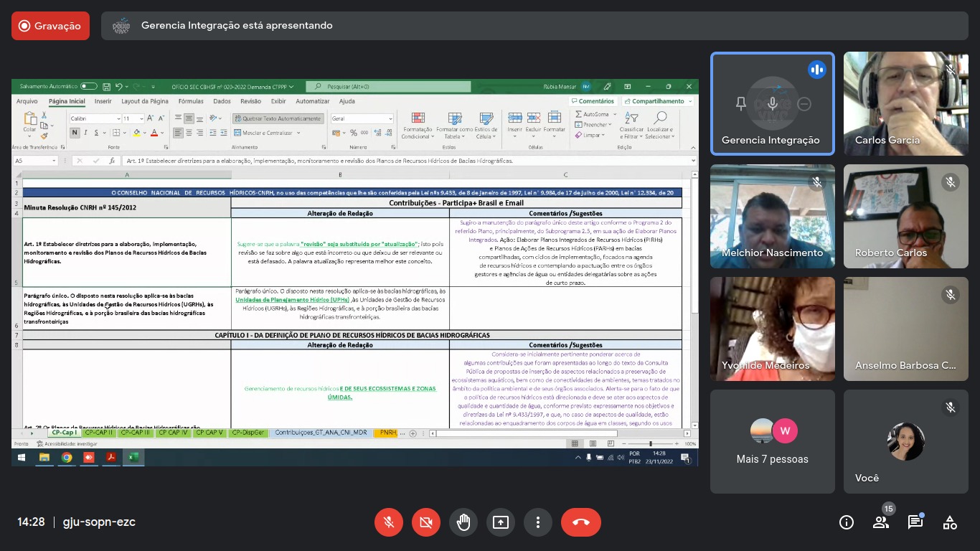Screen dimensions: 980x551
Task: Open the meeting details info icon
Action: click(x=847, y=522)
